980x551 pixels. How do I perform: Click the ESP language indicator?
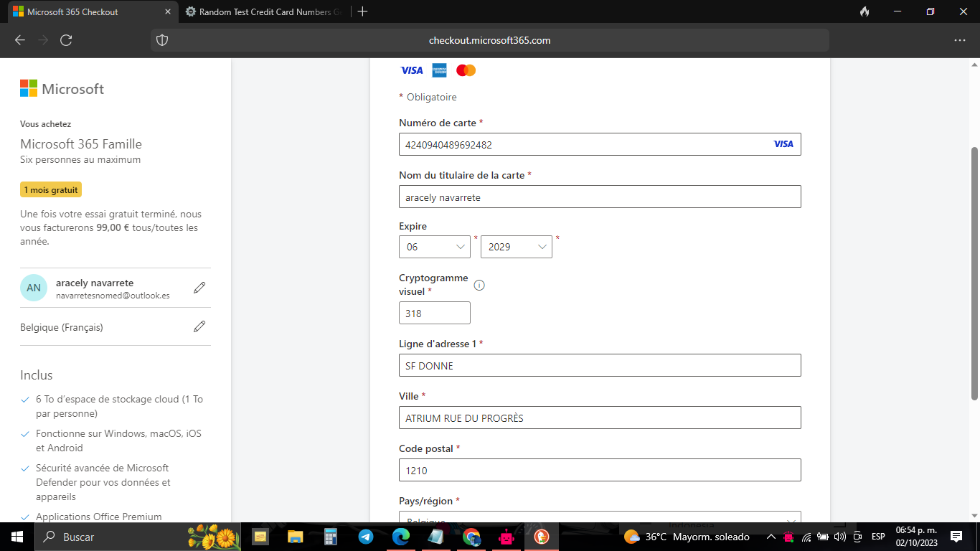click(878, 537)
